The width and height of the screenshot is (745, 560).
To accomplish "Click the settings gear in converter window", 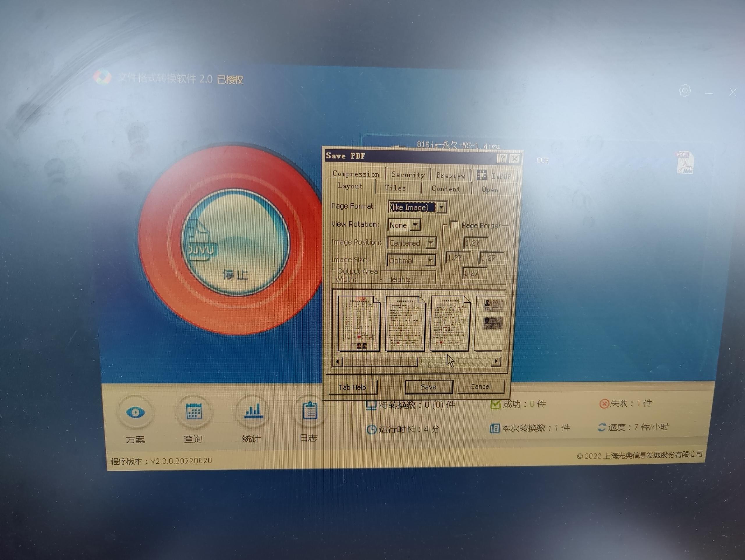I will (x=685, y=90).
